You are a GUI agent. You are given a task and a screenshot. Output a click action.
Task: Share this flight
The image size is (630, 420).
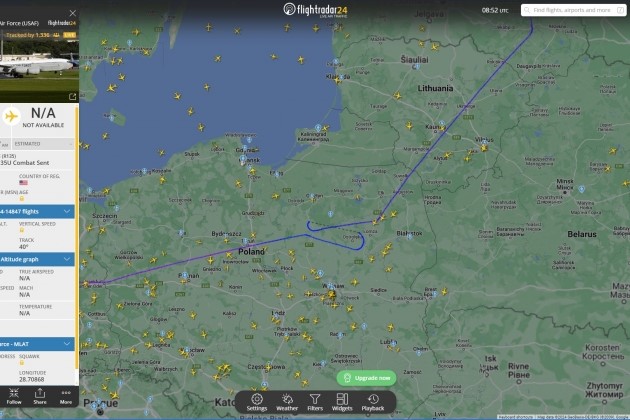(x=40, y=396)
